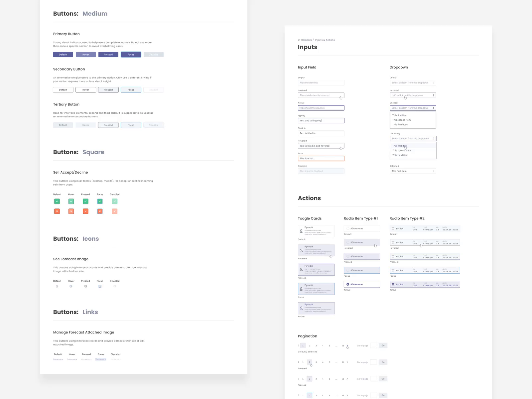Click the Pressed forecast image icon
This screenshot has width=532, height=399.
tap(85, 286)
